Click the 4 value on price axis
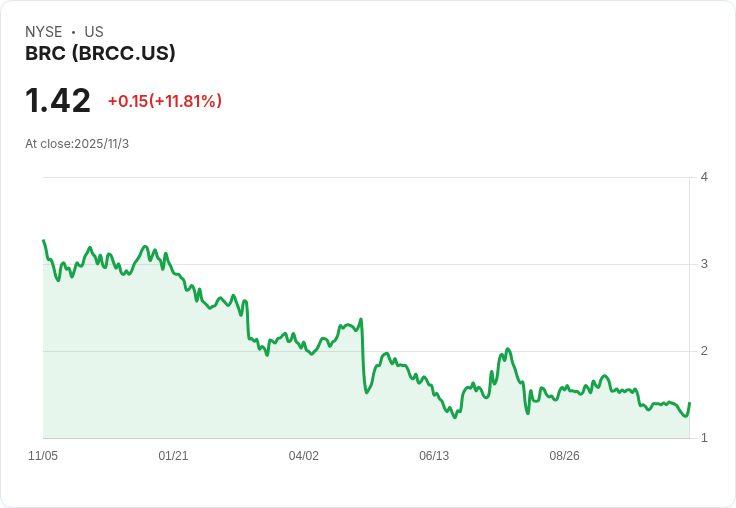 pos(704,177)
